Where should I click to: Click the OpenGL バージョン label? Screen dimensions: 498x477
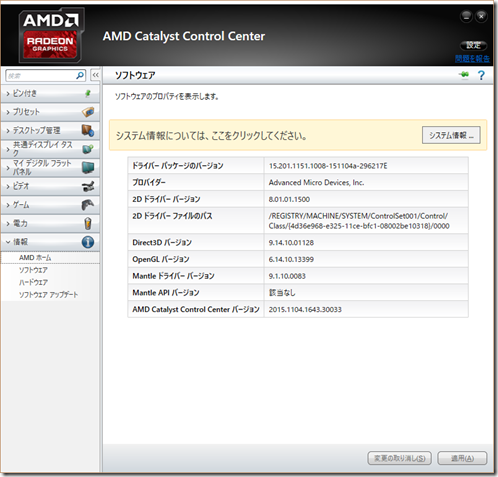(161, 259)
